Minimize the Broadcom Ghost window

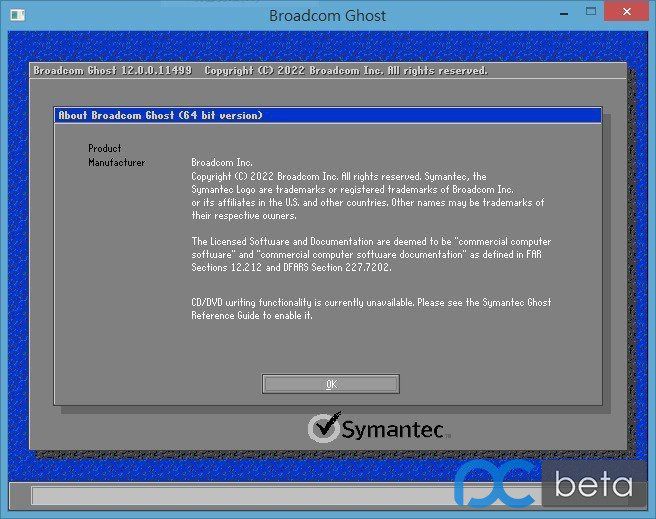point(564,14)
